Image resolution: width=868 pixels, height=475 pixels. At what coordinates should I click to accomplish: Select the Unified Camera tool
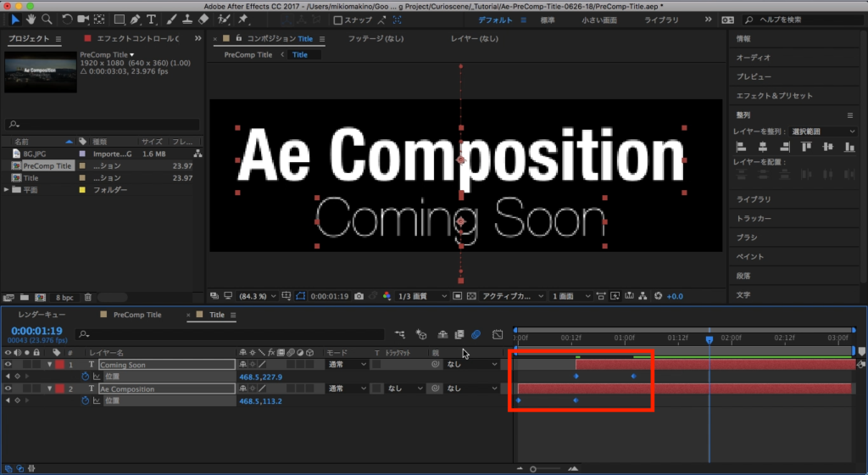pos(83,20)
